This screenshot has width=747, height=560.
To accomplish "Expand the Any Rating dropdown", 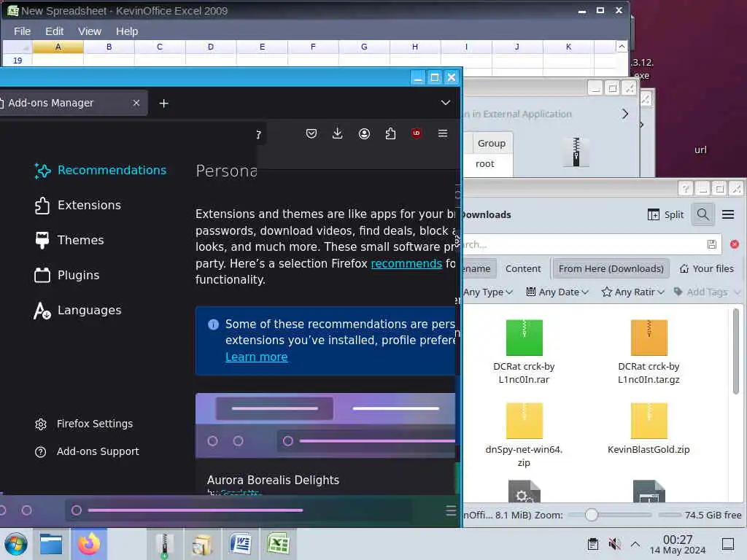I will pyautogui.click(x=633, y=292).
